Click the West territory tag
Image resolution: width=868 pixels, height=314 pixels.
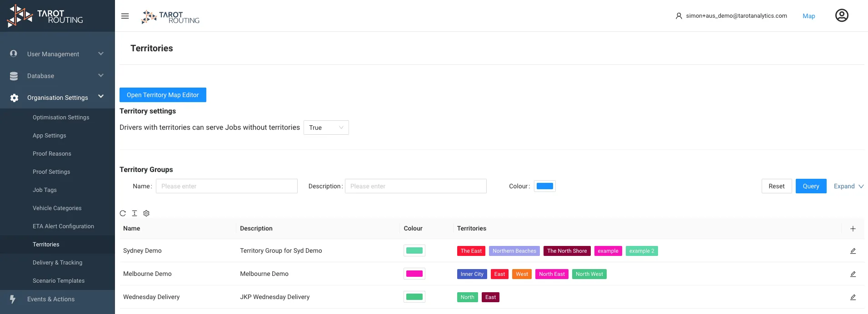(x=522, y=274)
